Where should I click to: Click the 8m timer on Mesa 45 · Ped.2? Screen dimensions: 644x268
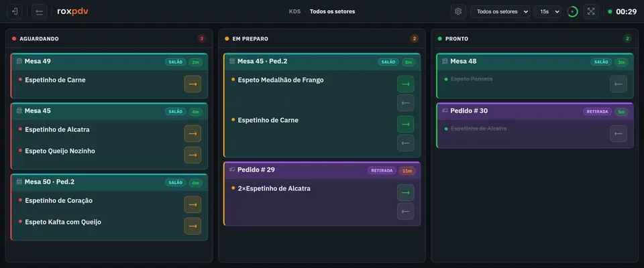tap(409, 62)
